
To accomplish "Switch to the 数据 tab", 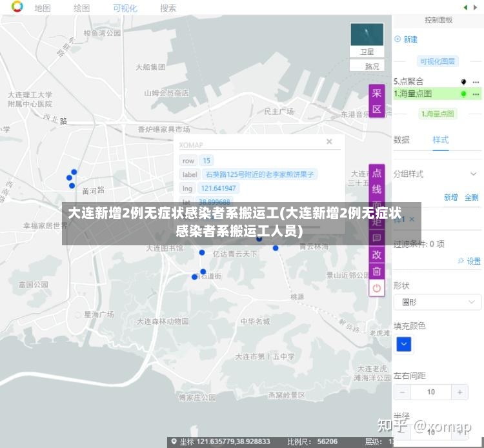I will pyautogui.click(x=401, y=140).
